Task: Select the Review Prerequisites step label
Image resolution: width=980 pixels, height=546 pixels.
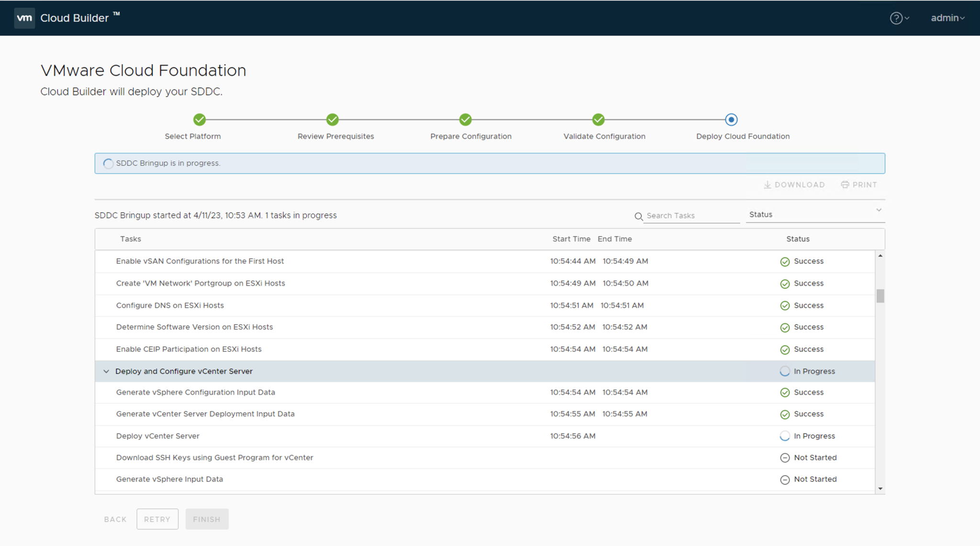Action: pyautogui.click(x=335, y=136)
